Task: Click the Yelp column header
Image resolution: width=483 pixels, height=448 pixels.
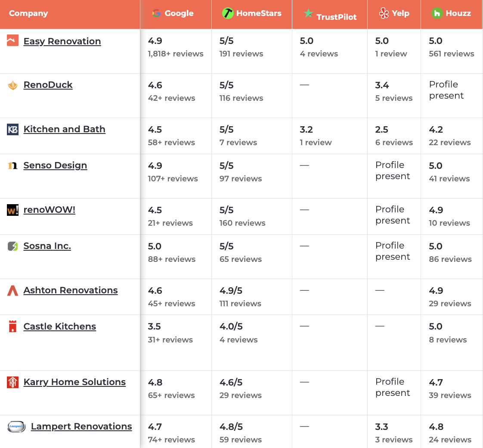Action: 394,13
